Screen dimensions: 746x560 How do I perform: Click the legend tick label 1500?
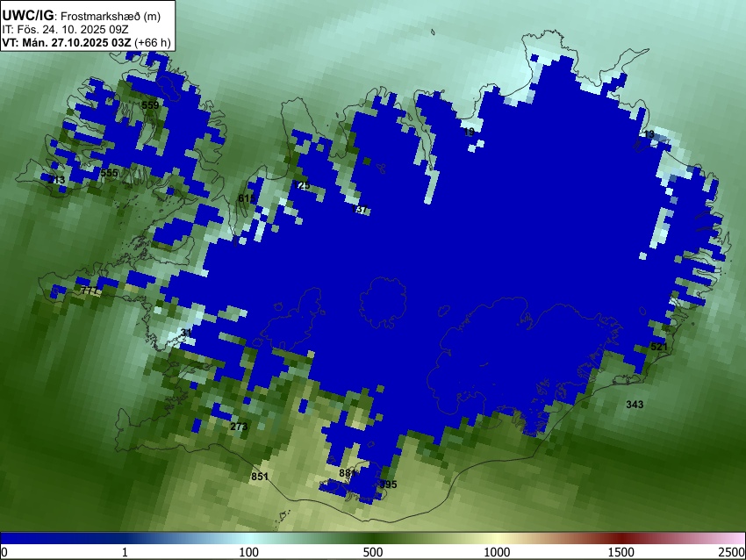pyautogui.click(x=621, y=552)
